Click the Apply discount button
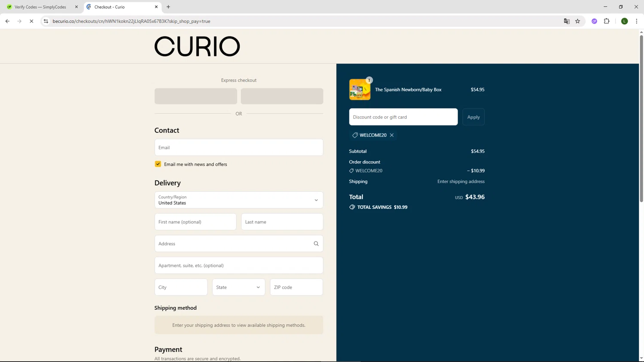Image resolution: width=644 pixels, height=362 pixels. (x=474, y=117)
